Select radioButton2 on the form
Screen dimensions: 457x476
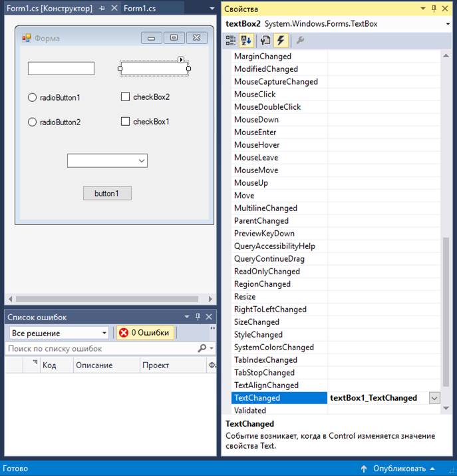pos(32,122)
